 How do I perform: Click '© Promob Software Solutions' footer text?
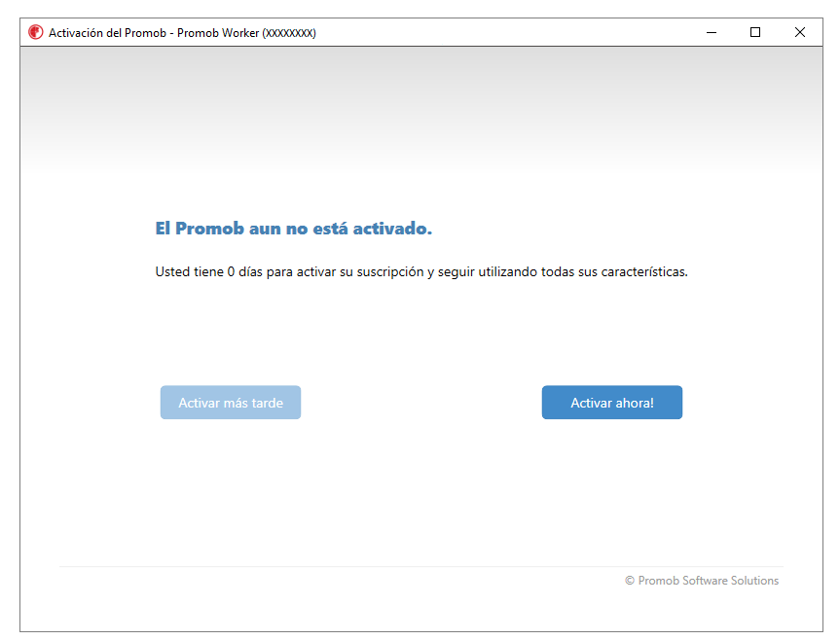pos(702,581)
